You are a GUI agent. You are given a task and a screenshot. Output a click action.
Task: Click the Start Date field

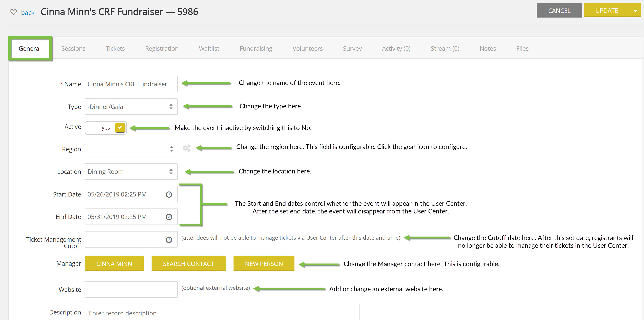131,194
